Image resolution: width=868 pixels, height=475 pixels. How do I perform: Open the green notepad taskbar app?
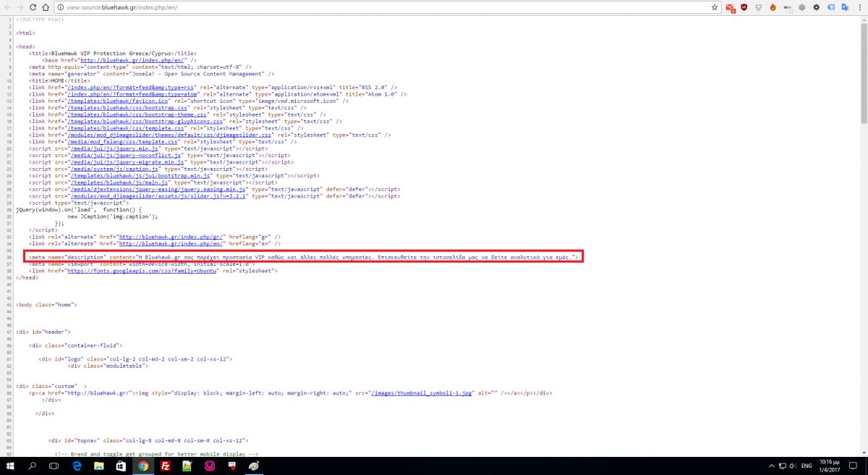pos(187,466)
